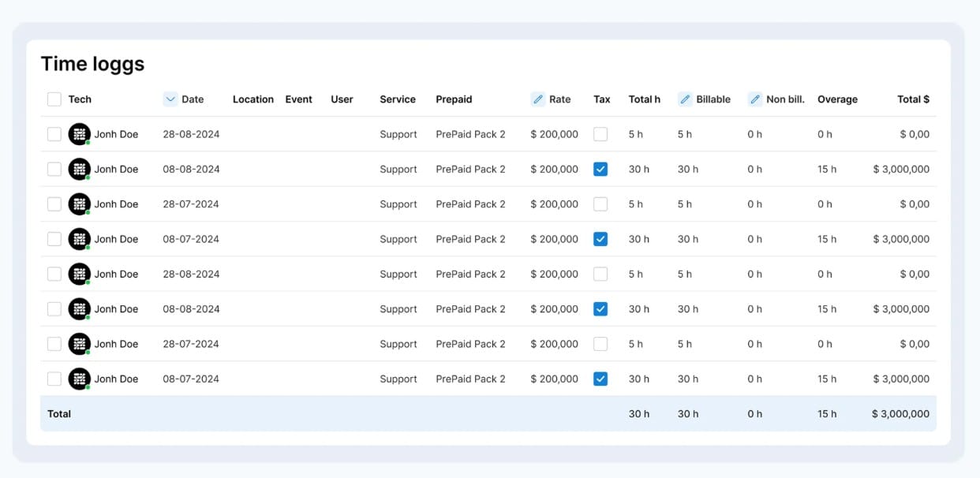The image size is (980, 478).
Task: Tick the last row's selection checkbox
Action: point(54,379)
